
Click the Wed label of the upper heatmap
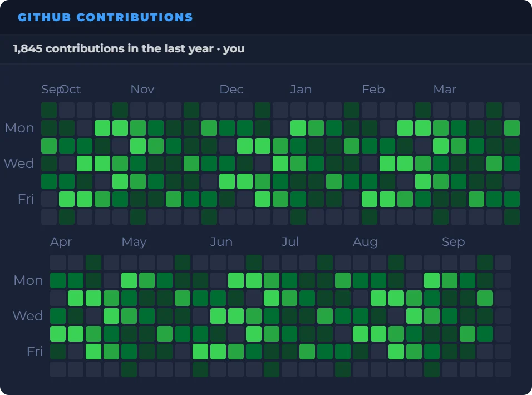(x=19, y=164)
